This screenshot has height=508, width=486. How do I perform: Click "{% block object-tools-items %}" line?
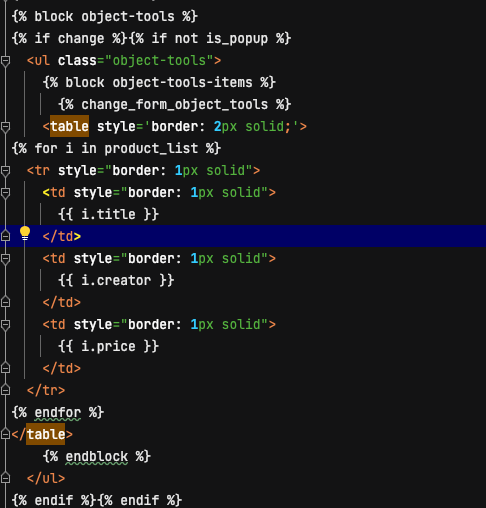point(159,83)
